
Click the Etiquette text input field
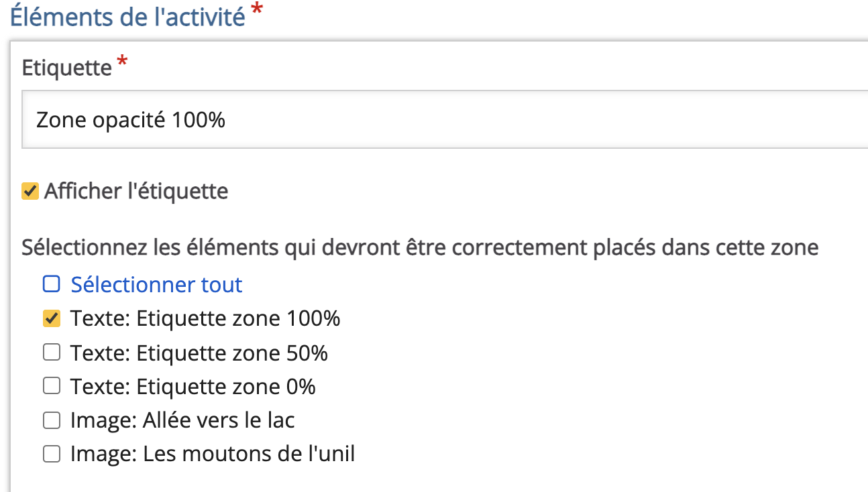coord(443,121)
